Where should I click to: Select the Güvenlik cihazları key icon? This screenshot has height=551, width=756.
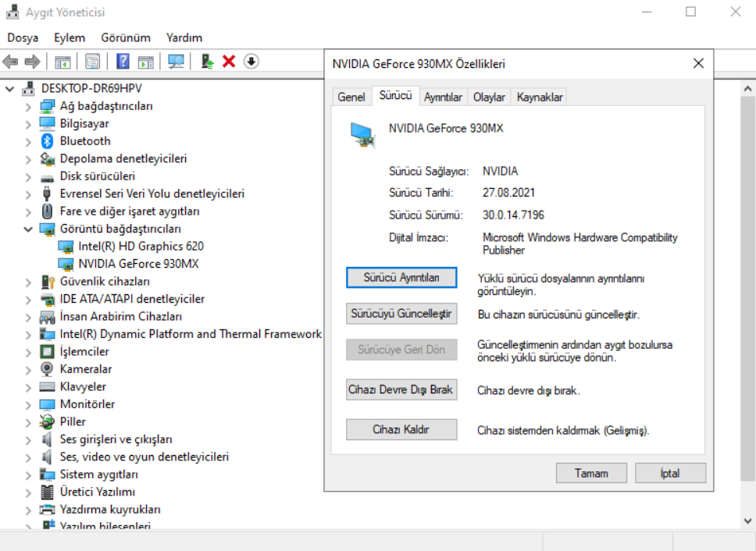[48, 281]
